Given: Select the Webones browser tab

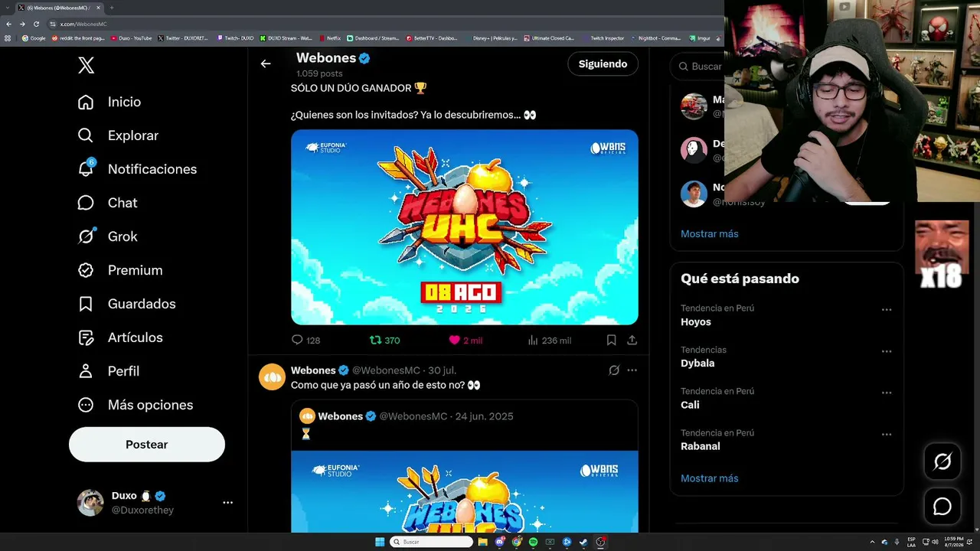Looking at the screenshot, I should (x=60, y=8).
